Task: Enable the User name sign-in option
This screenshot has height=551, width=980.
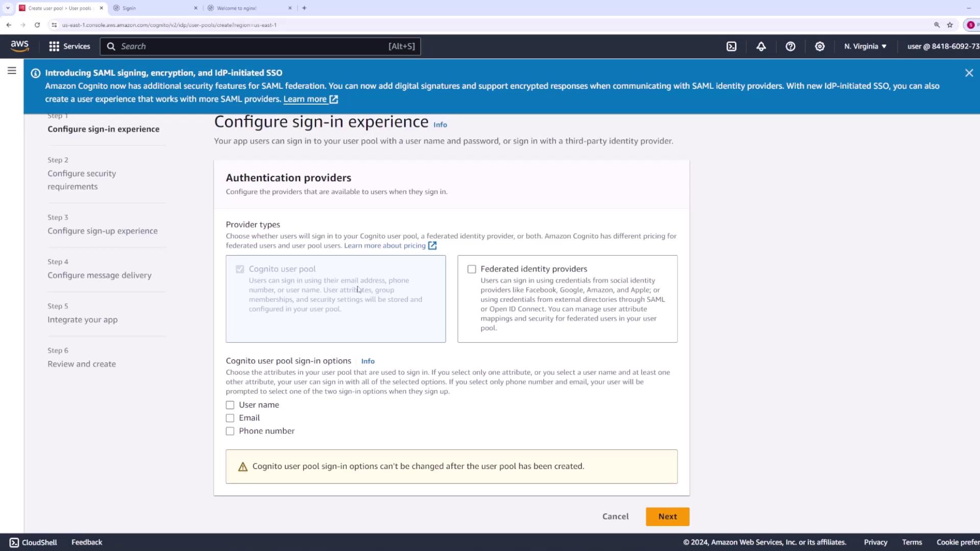Action: pos(230,405)
